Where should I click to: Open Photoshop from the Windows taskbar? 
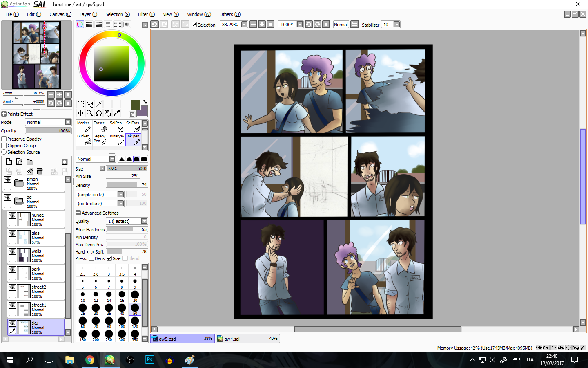click(149, 360)
